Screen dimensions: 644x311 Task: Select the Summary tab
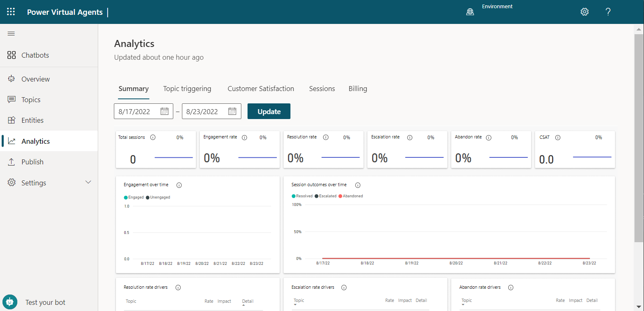134,89
